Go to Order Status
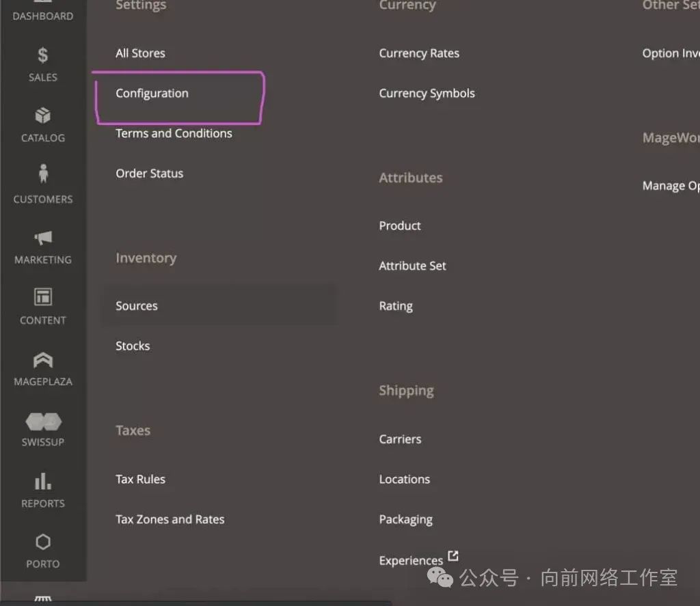This screenshot has width=700, height=606. [x=149, y=174]
